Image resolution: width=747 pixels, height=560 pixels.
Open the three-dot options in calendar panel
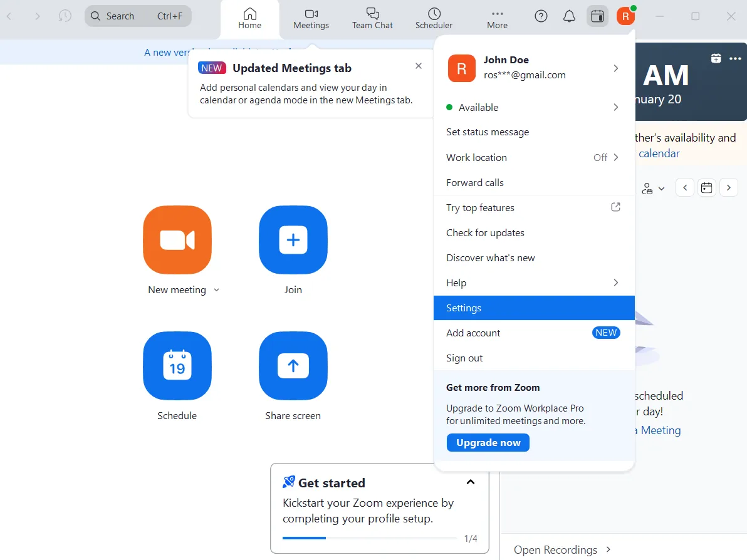[x=735, y=59]
